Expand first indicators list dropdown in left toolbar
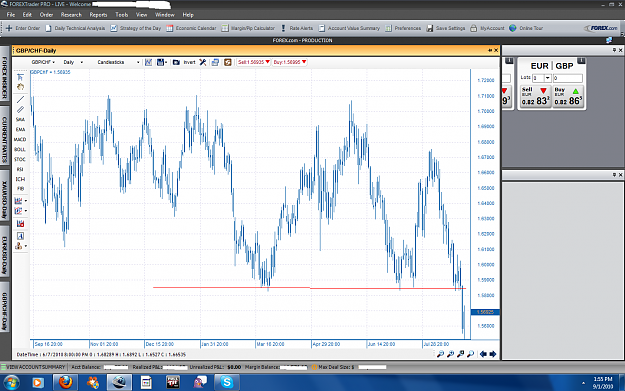This screenshot has width=625, height=391. pos(26,201)
